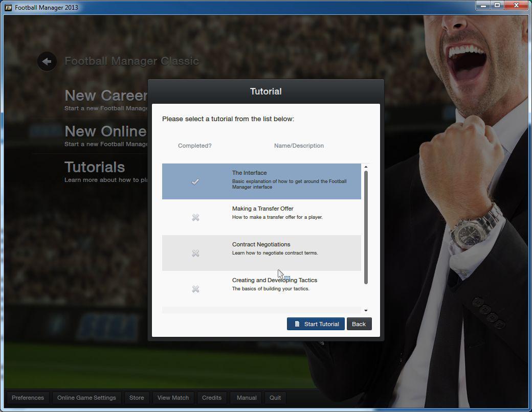Minimize the Football Manager 2013 window
Screen dimensions: 532x412
(x=483, y=6)
